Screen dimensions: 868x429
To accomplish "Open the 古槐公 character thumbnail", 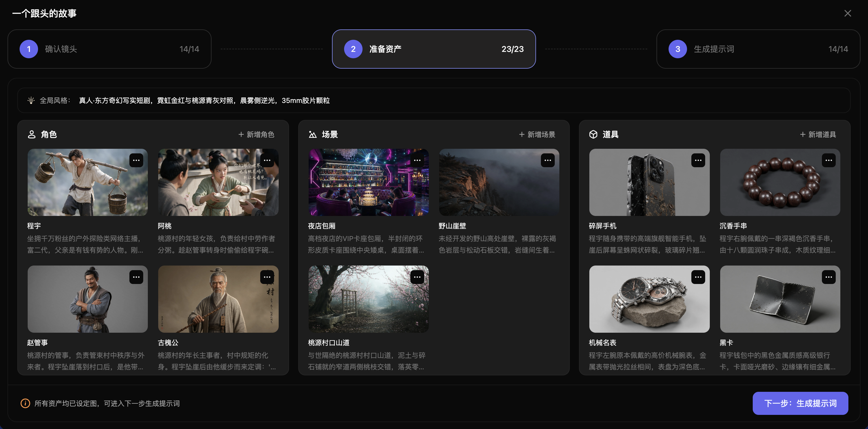I will coord(218,299).
